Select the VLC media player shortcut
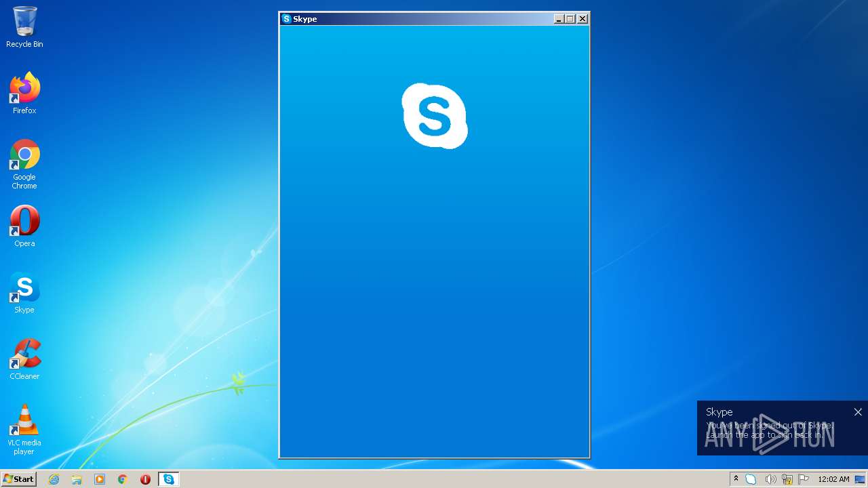Image resolution: width=868 pixels, height=488 pixels. (x=24, y=430)
